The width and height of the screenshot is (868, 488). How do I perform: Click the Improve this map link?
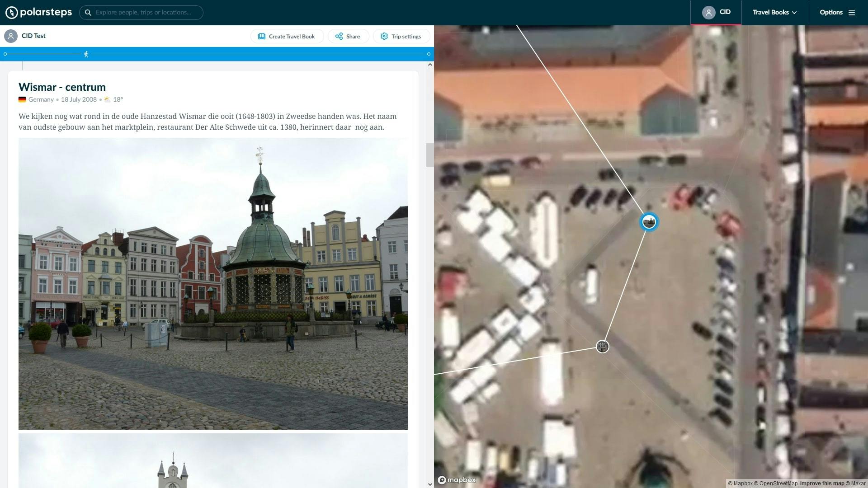[x=821, y=483]
